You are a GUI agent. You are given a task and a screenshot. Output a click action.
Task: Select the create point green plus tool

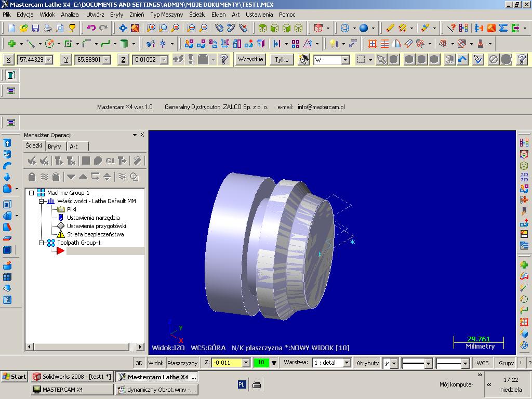[12, 44]
